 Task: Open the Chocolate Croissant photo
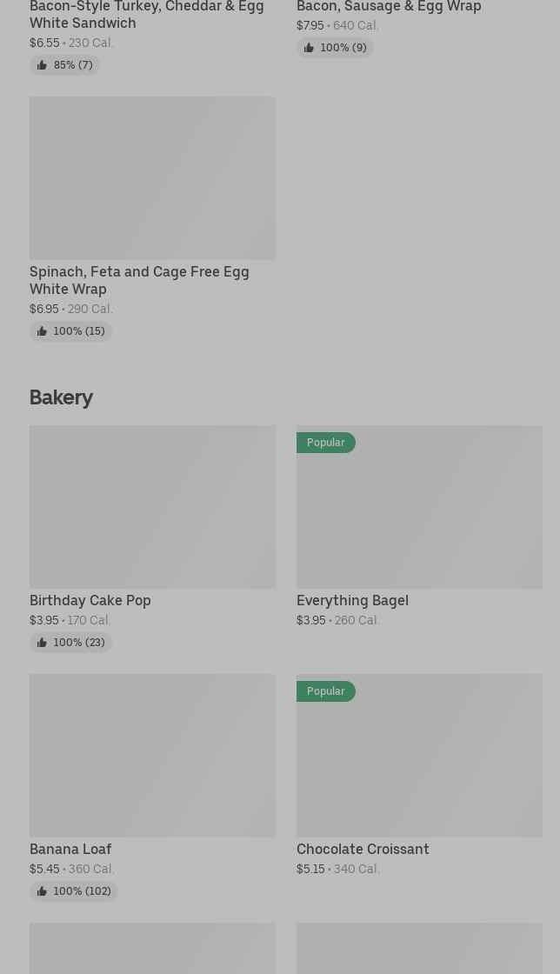pos(420,756)
